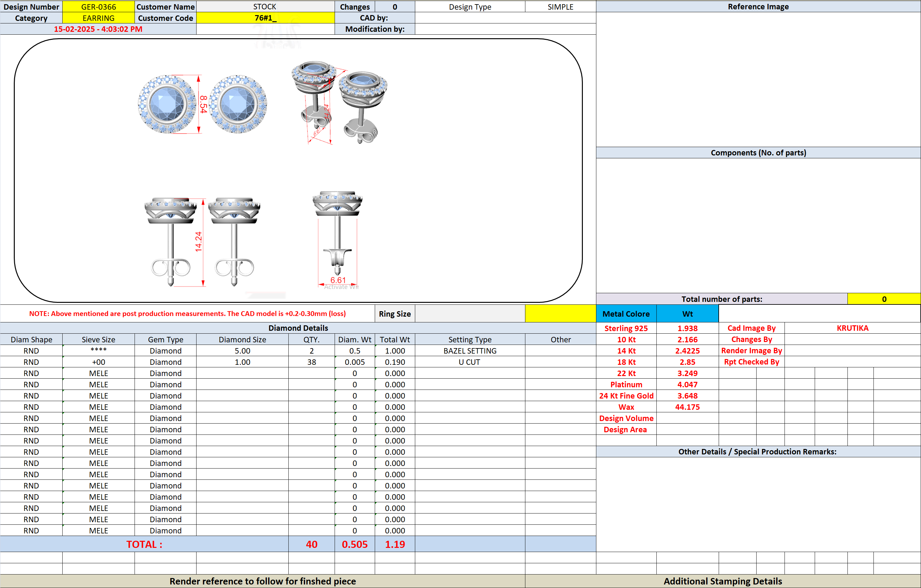Screen dimensions: 921x588
Task: Select the date stamp 15-02-2025 - 4:03:02 PM
Action: [98, 29]
